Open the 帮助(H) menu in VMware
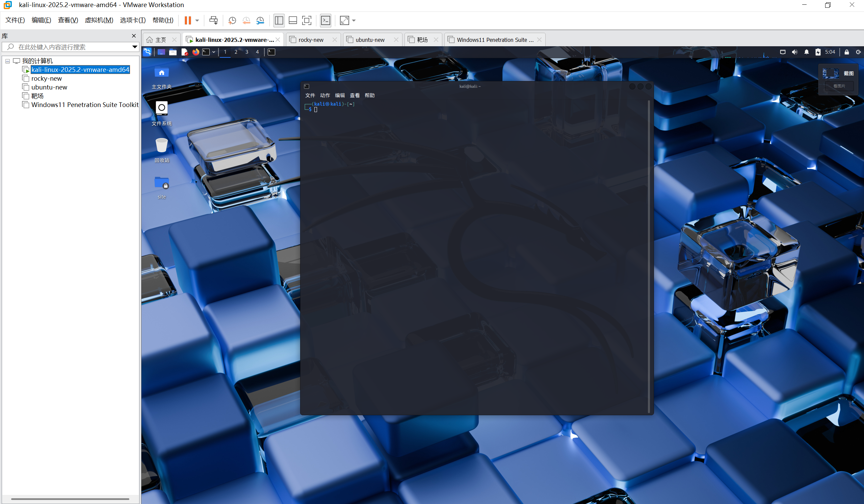The width and height of the screenshot is (864, 504). coord(163,20)
